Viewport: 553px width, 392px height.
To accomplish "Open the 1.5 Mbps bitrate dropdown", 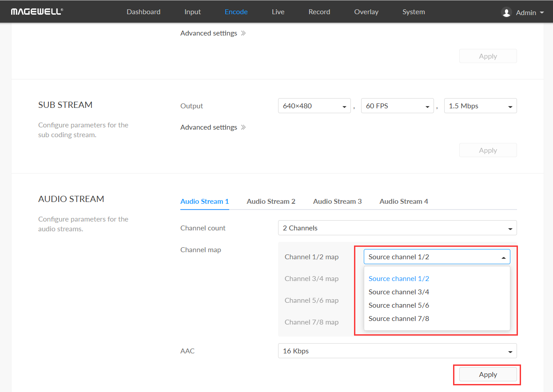I will 481,106.
